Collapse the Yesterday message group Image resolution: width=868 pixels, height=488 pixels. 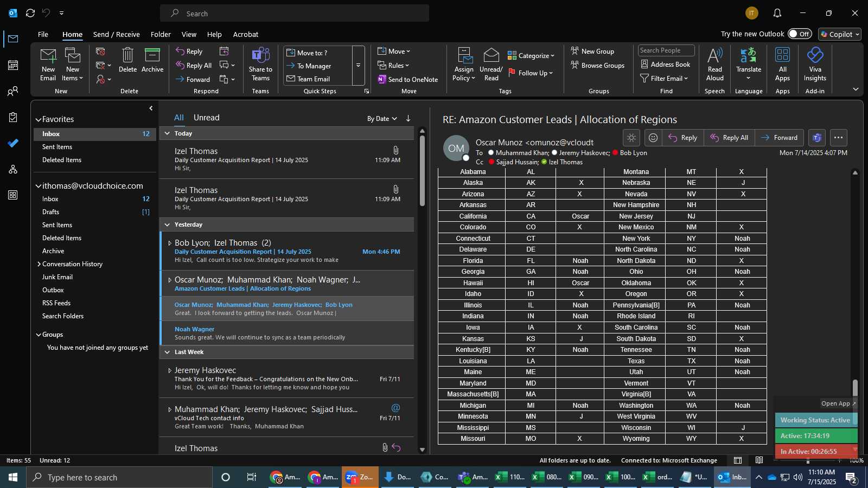pyautogui.click(x=167, y=224)
